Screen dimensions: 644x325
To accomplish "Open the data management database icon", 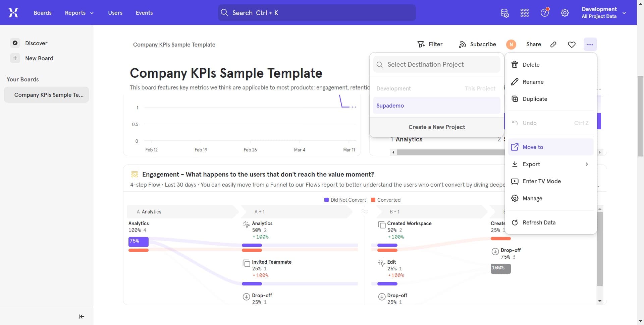I will coord(504,13).
